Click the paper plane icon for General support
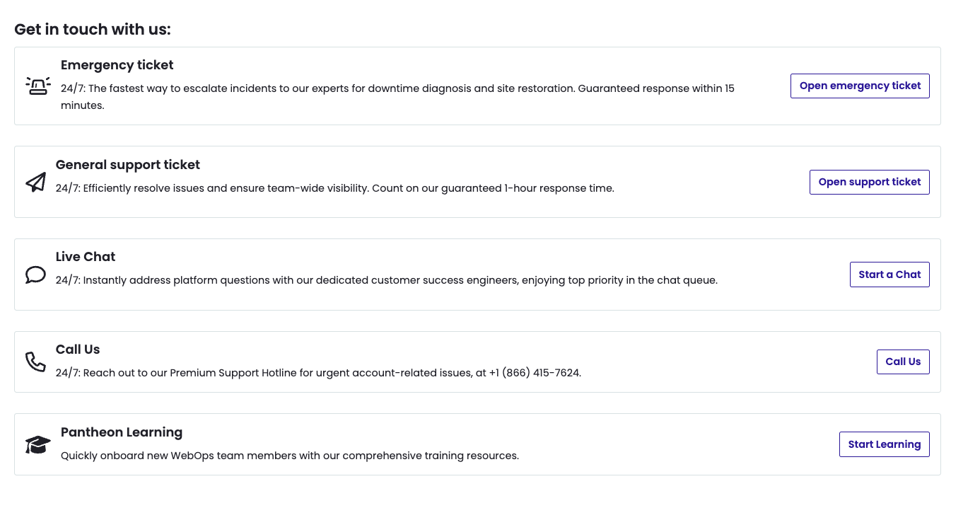980x508 pixels. click(35, 182)
